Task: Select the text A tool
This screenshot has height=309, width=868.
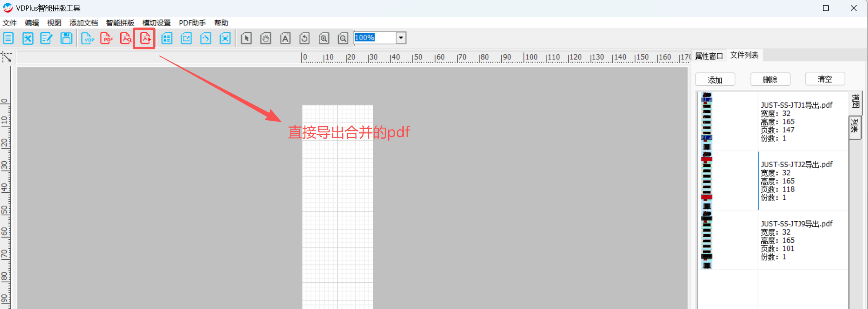Action: [285, 38]
